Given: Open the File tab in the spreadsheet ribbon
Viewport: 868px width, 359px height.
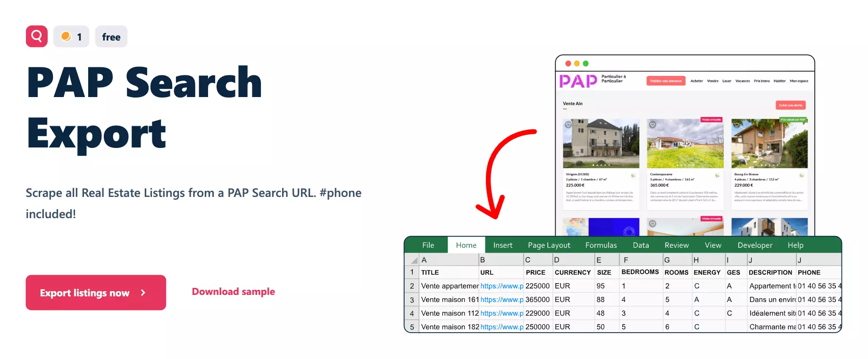Looking at the screenshot, I should click(x=428, y=245).
